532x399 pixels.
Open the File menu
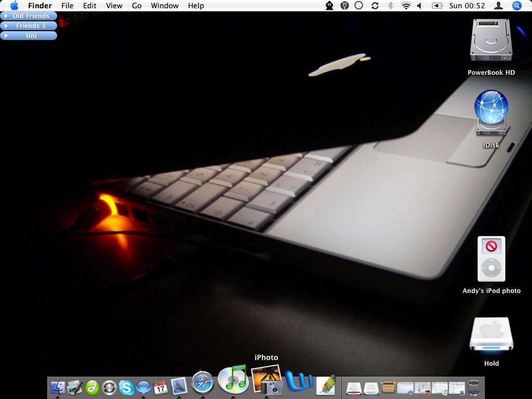pos(67,6)
